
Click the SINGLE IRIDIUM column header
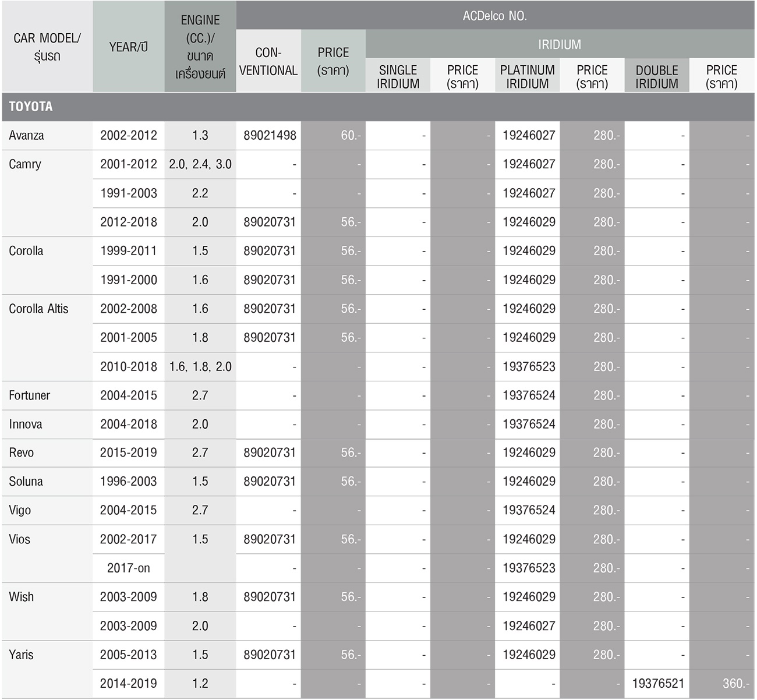[398, 76]
